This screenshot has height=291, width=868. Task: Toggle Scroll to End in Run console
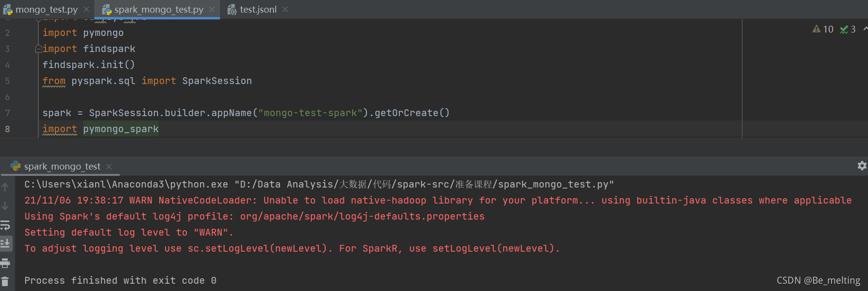[5, 243]
